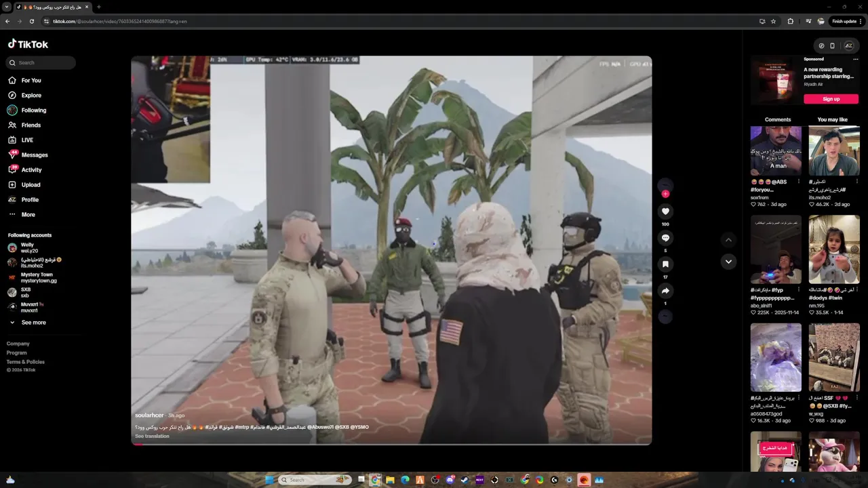
Task: Reload the page in Chrome
Action: click(31, 21)
